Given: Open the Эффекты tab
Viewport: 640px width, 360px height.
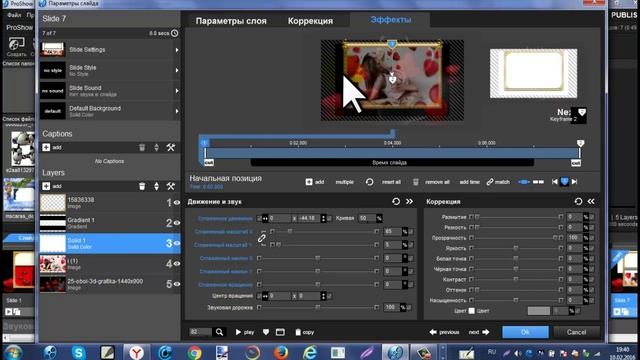Looking at the screenshot, I should click(391, 20).
